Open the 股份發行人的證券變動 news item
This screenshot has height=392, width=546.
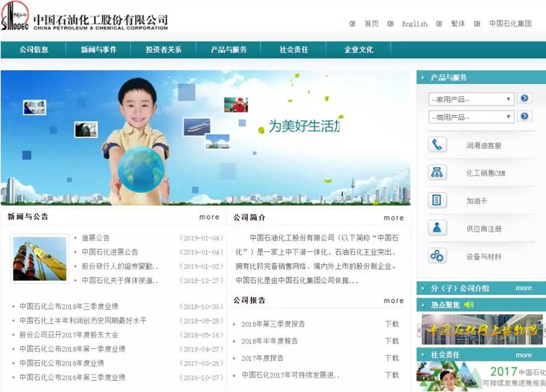click(x=120, y=266)
